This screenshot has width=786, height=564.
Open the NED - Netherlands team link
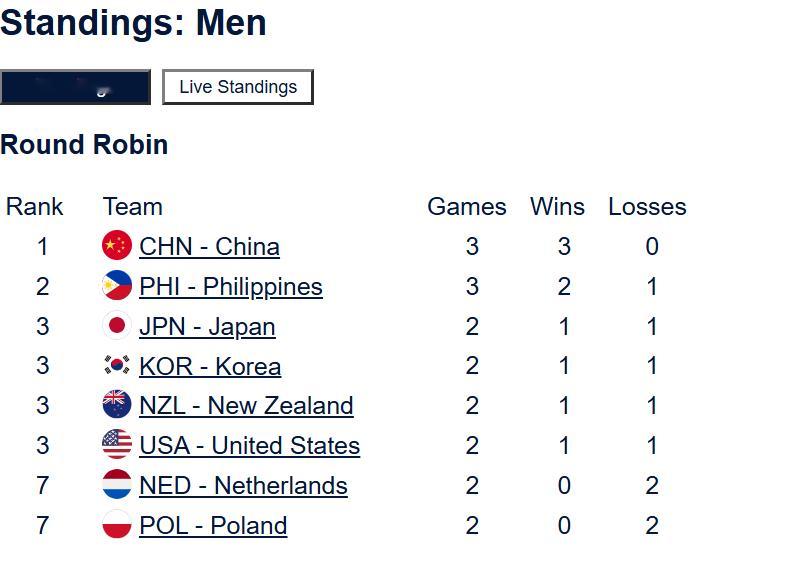[x=244, y=486]
